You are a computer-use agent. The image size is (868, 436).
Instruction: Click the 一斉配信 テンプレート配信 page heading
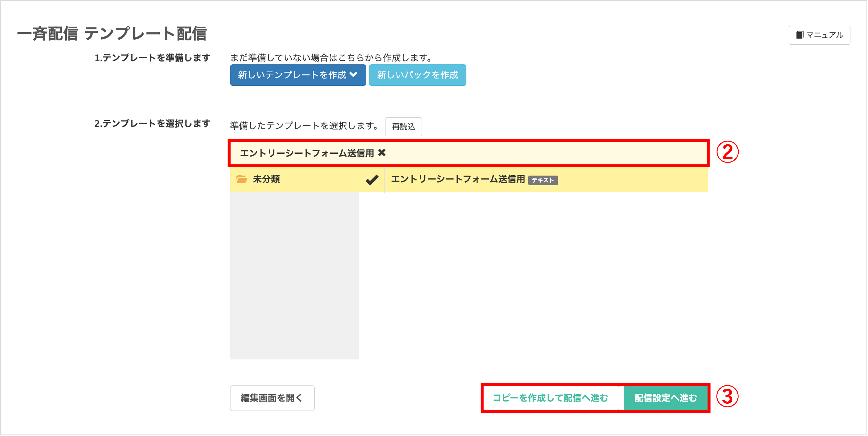(x=112, y=34)
